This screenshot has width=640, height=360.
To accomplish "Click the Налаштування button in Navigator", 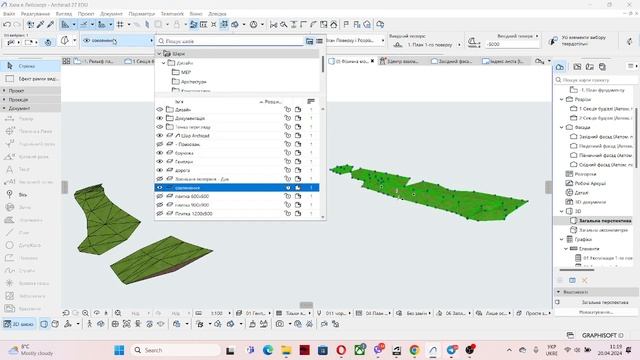I will pos(596,312).
